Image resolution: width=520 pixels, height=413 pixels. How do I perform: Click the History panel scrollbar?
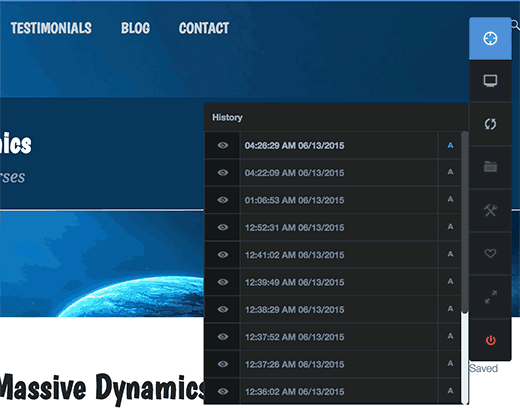pyautogui.click(x=465, y=222)
